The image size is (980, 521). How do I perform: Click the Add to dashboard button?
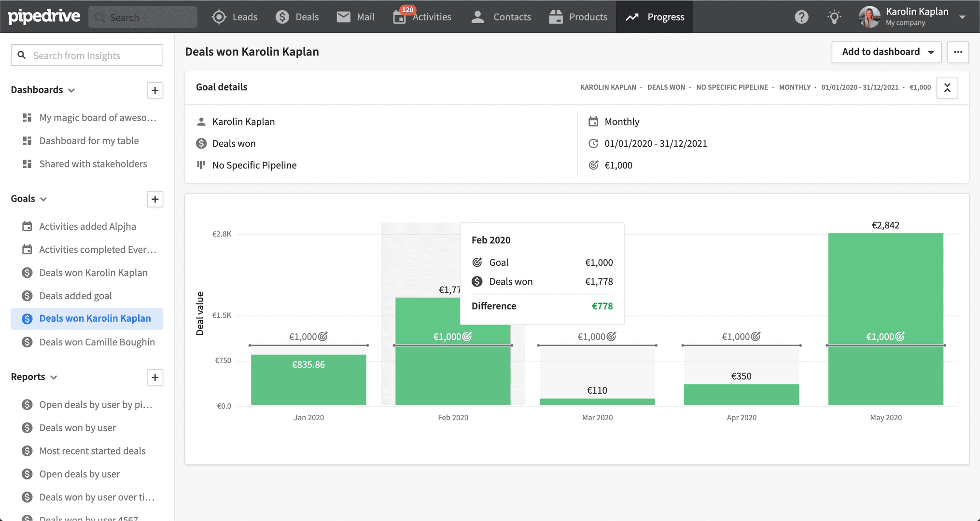pyautogui.click(x=886, y=52)
